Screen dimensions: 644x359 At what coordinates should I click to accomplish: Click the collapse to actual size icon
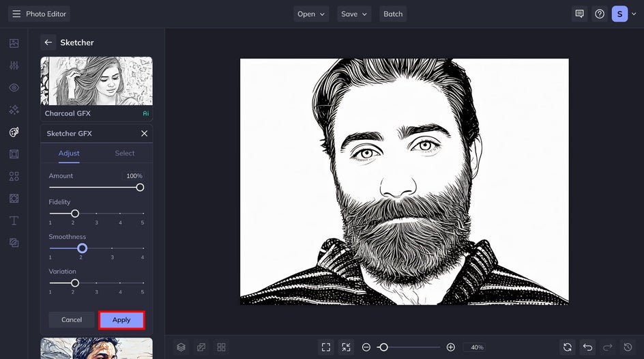point(347,347)
